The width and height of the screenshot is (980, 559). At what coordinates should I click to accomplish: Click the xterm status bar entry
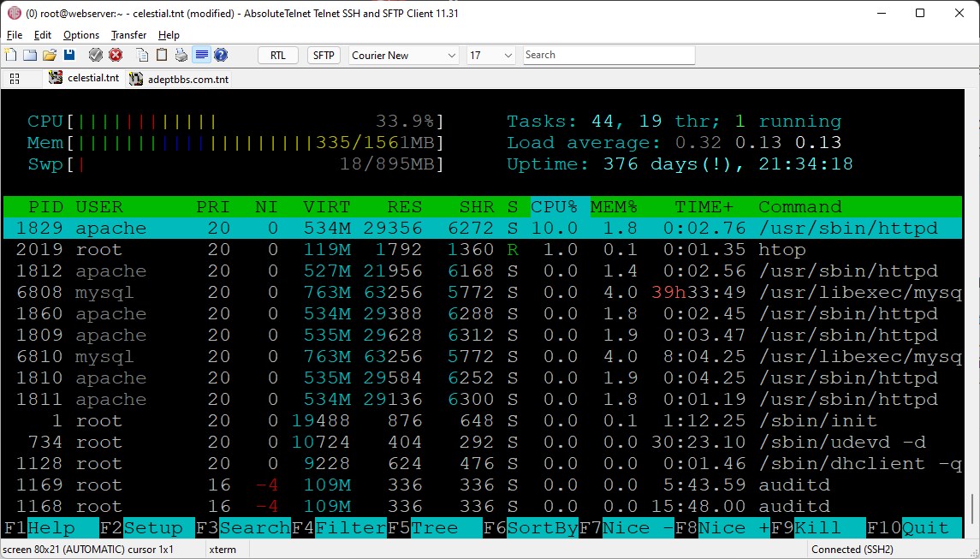coord(223,550)
